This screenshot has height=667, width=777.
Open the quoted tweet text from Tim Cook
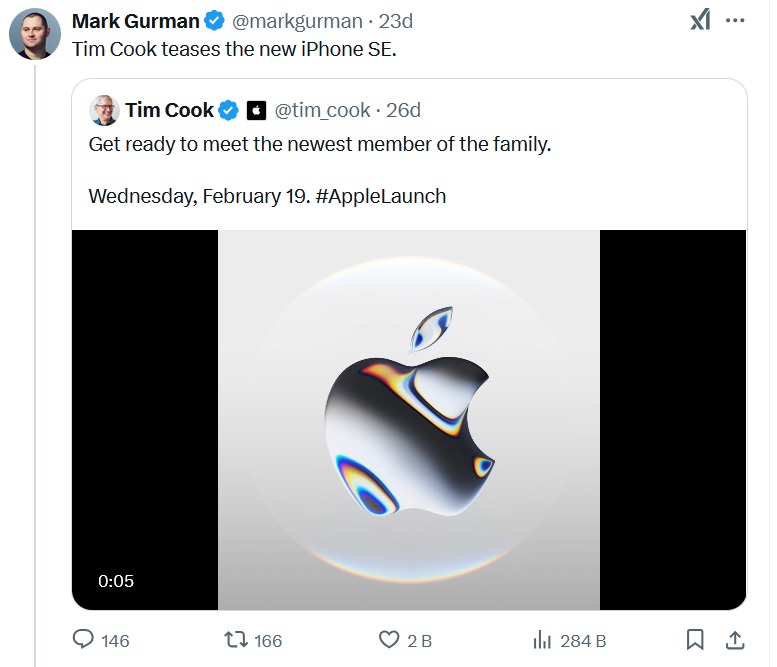[x=320, y=145]
